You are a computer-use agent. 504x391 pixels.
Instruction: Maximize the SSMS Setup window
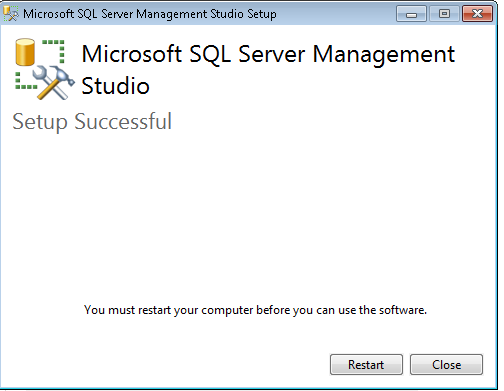[x=444, y=14]
